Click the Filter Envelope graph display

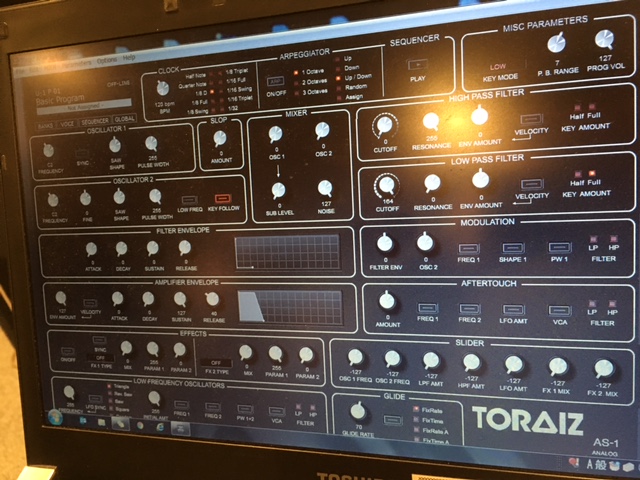287,252
